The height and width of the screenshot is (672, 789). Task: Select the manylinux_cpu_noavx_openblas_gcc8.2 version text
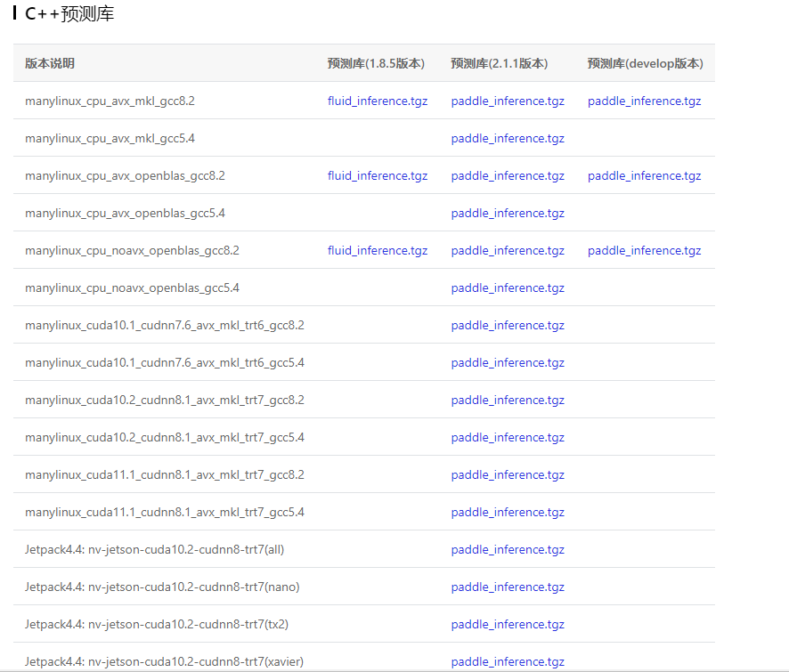pos(132,250)
